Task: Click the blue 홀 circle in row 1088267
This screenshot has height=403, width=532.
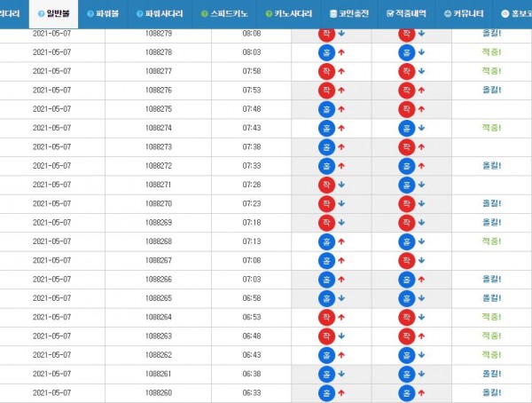Action: point(326,261)
